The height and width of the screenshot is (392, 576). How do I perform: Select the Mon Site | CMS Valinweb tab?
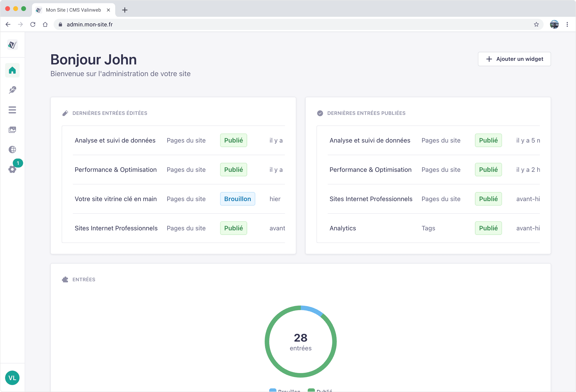[x=74, y=10]
